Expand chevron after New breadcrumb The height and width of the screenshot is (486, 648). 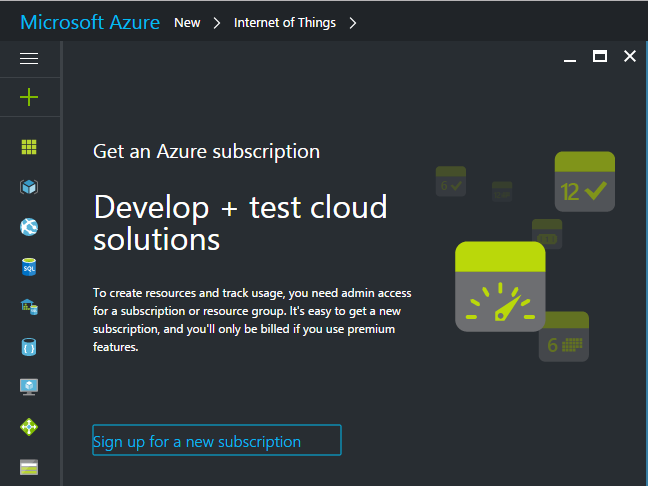(217, 22)
